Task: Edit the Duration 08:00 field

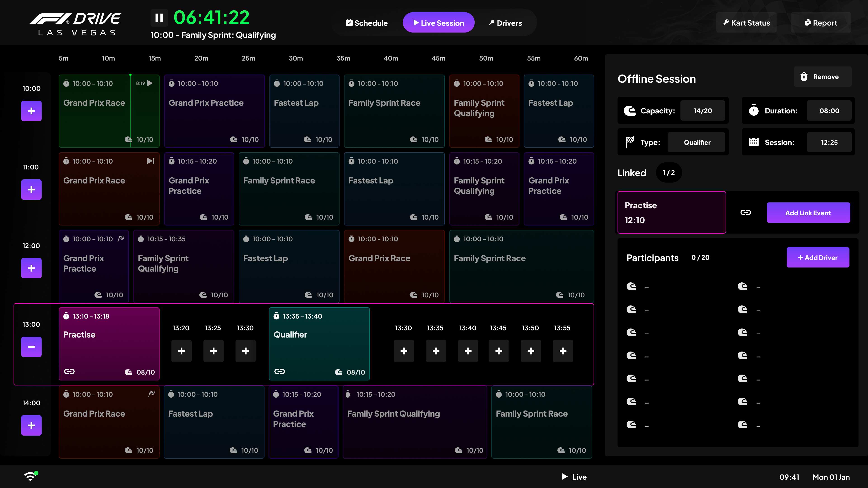Action: coord(829,111)
